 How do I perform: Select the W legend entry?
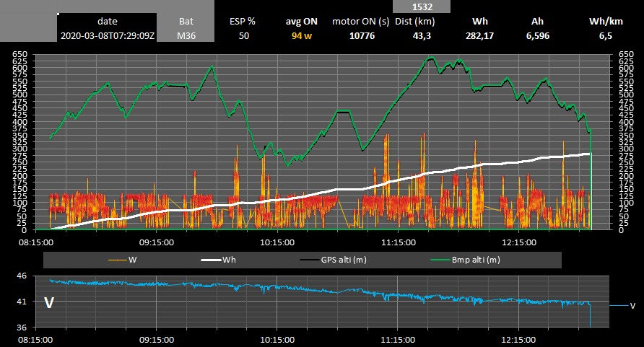point(123,260)
